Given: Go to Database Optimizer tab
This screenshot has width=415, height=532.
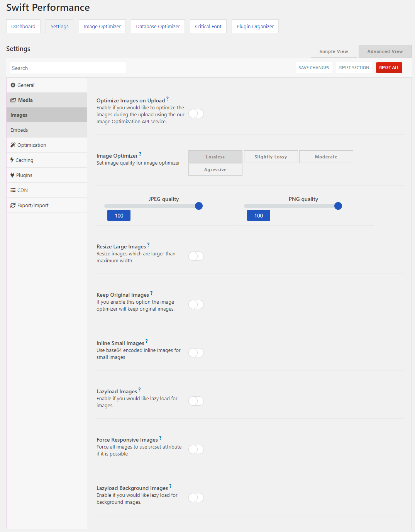Looking at the screenshot, I should coord(158,26).
